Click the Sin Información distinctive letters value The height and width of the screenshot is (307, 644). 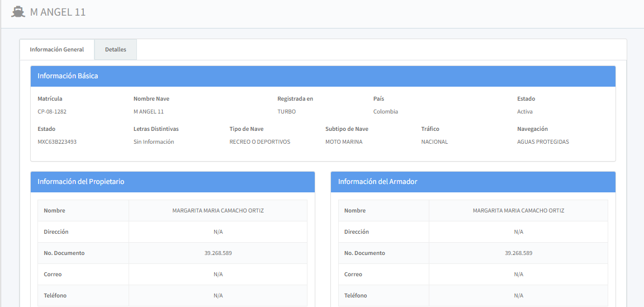[154, 141]
